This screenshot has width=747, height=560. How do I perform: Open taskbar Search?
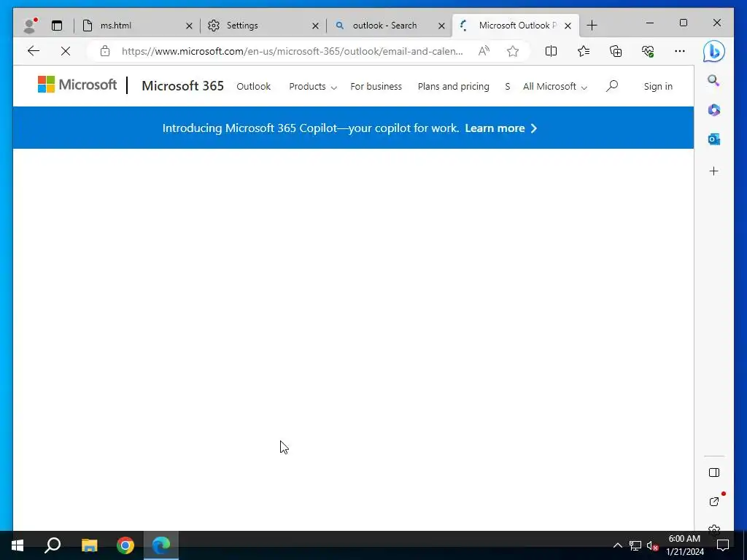[53, 545]
